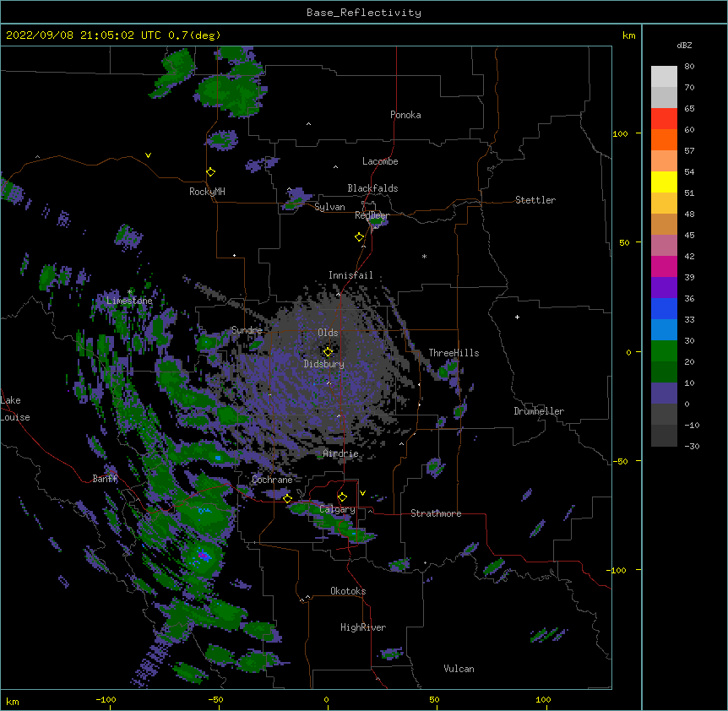This screenshot has width=728, height=711.
Task: Click the Base_Reflectivity title
Action: click(364, 13)
